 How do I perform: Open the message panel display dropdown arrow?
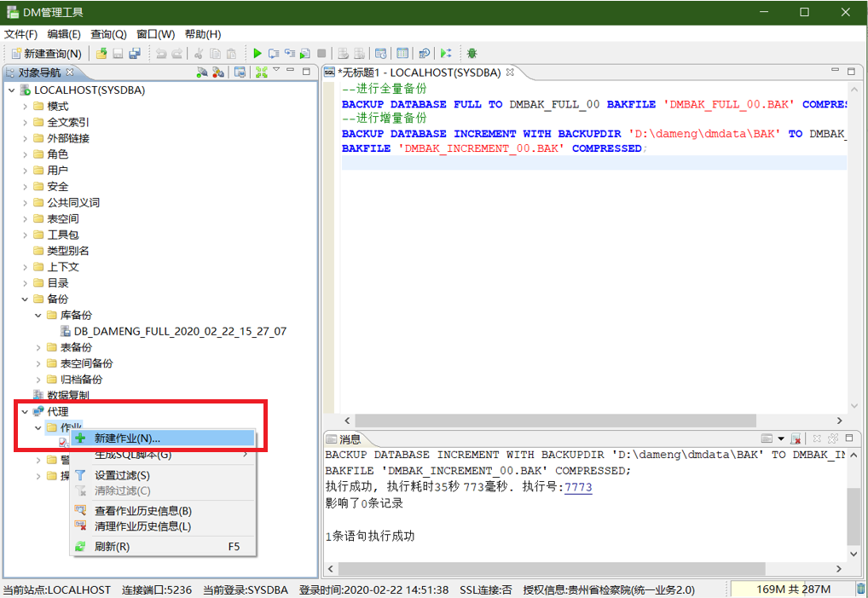point(781,438)
